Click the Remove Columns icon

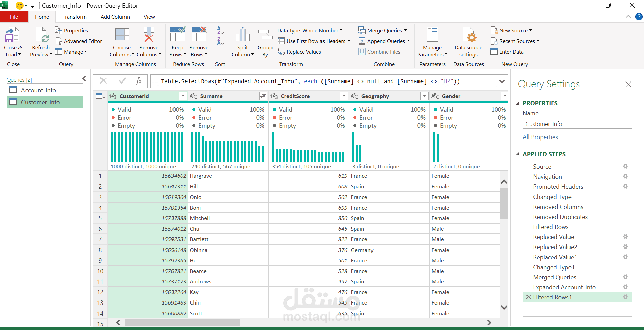[x=149, y=35]
